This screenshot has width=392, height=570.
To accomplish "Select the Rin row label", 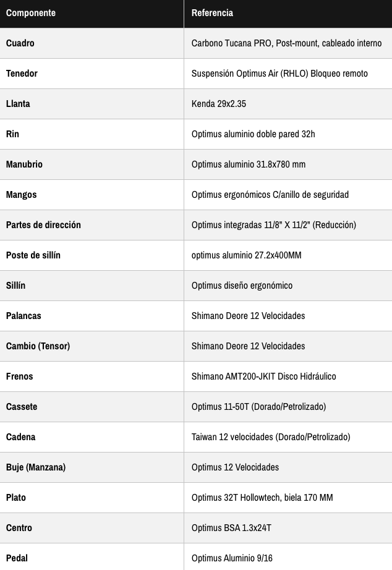I will tap(12, 134).
